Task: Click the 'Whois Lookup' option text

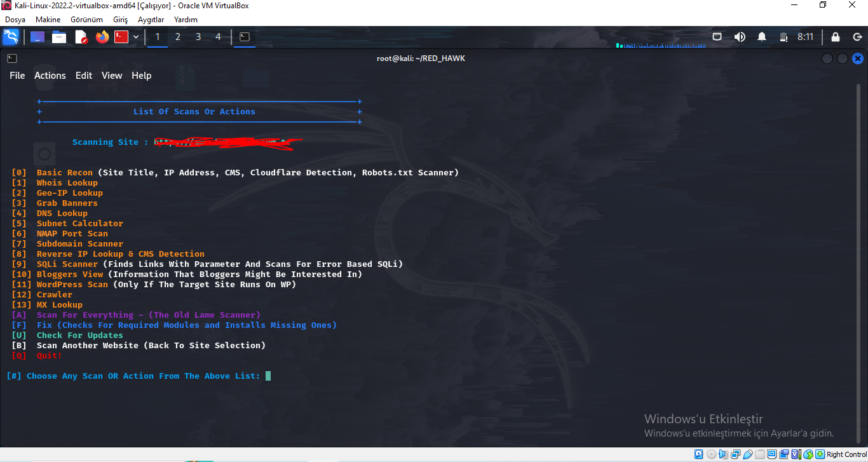Action: pyautogui.click(x=67, y=183)
